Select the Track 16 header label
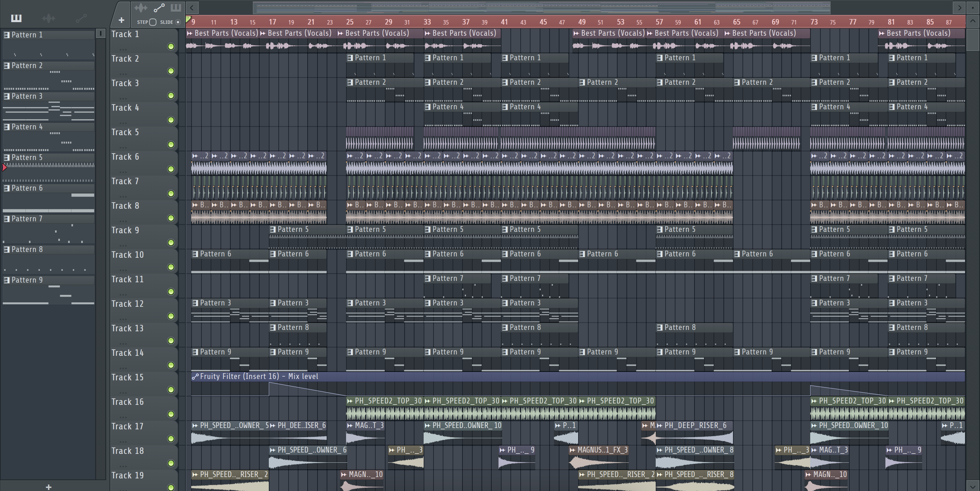The height and width of the screenshot is (491, 980). tap(128, 402)
